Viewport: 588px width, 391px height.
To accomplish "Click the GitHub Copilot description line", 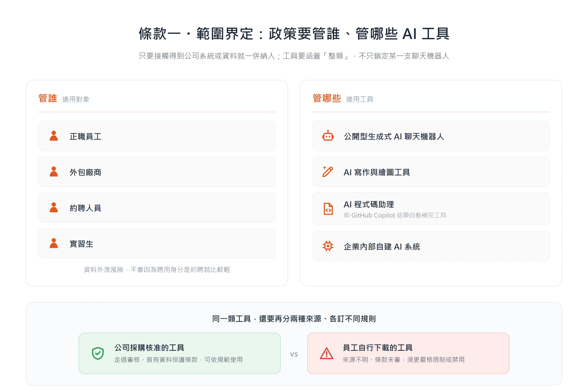I will 395,215.
